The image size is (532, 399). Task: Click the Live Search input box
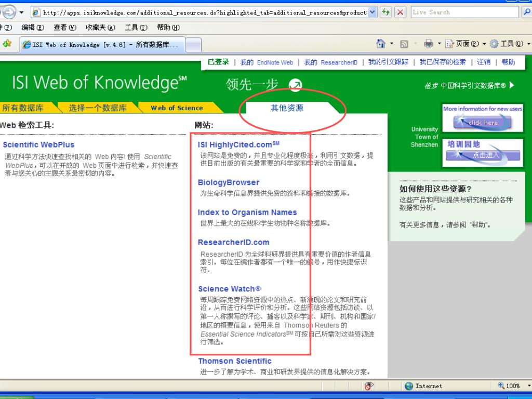(x=465, y=12)
